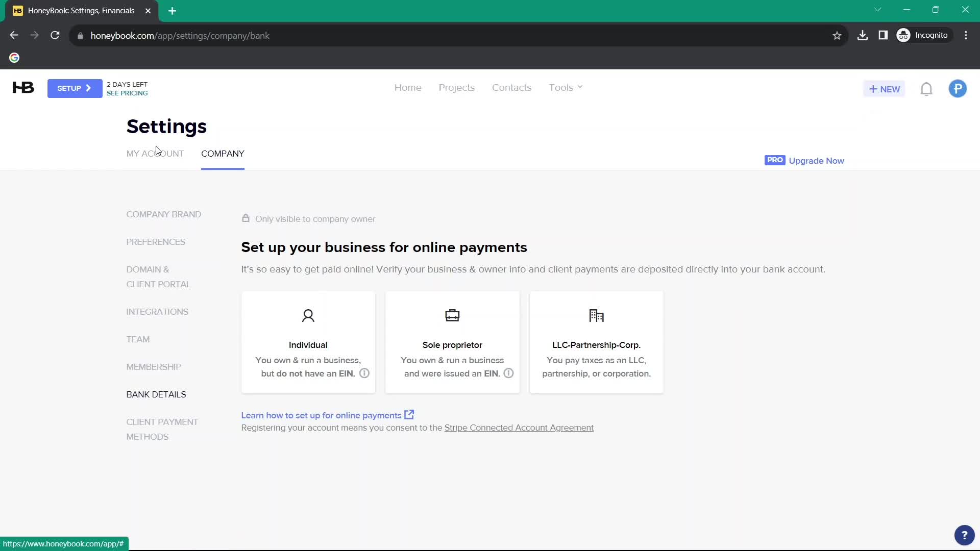The width and height of the screenshot is (980, 551).
Task: Expand the Tools dropdown menu
Action: 566,88
